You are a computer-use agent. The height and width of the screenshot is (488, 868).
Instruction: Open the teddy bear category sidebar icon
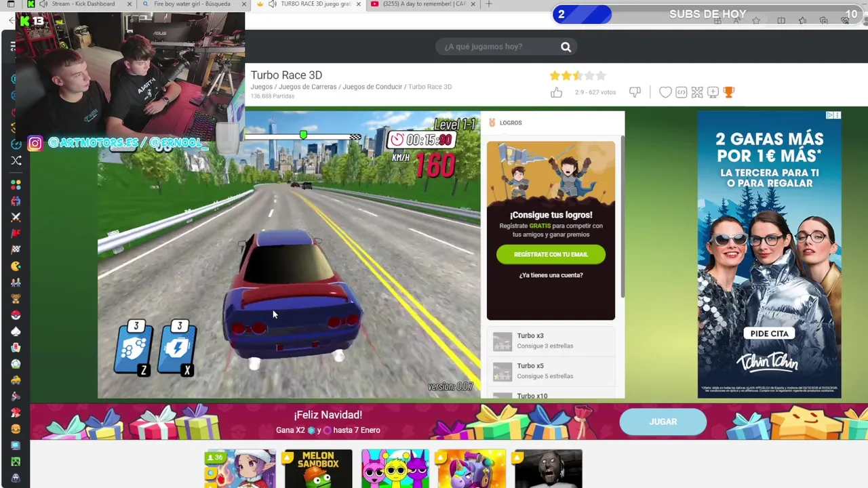point(16,299)
